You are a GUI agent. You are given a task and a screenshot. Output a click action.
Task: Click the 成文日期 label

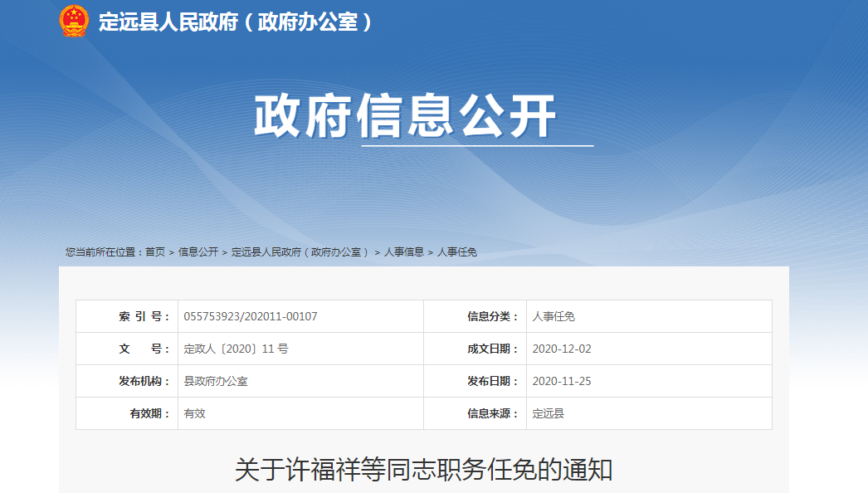click(493, 349)
